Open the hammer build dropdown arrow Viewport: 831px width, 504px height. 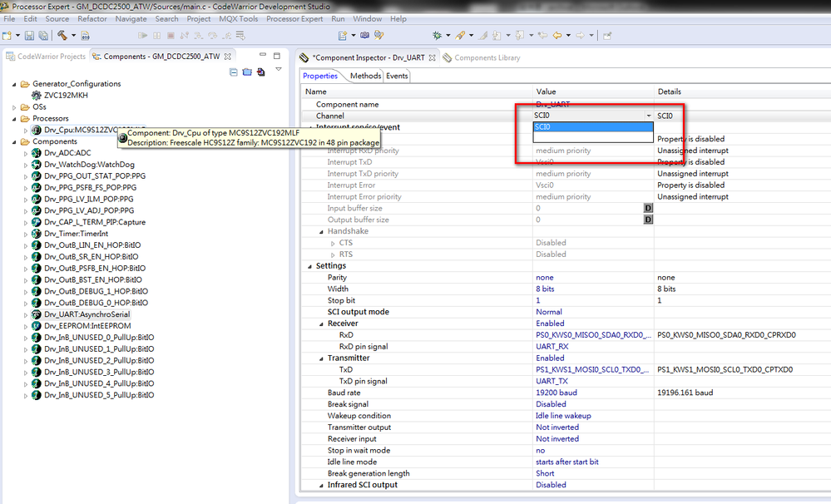73,36
